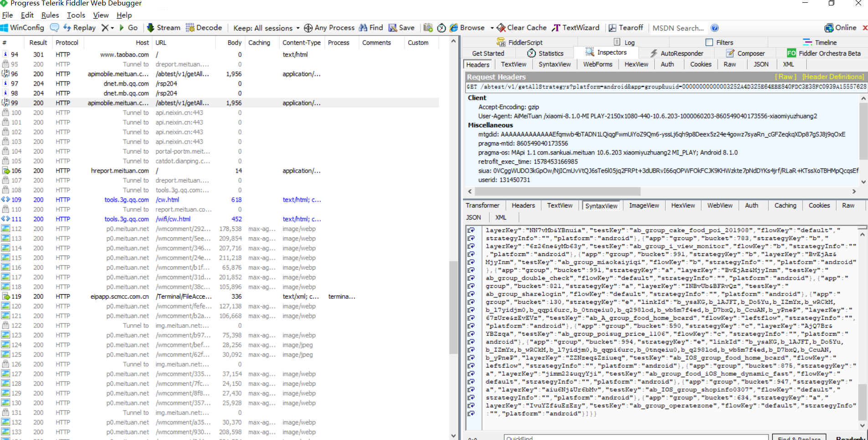Focus the MSDN Search field
This screenshot has height=440, width=868.
point(678,28)
